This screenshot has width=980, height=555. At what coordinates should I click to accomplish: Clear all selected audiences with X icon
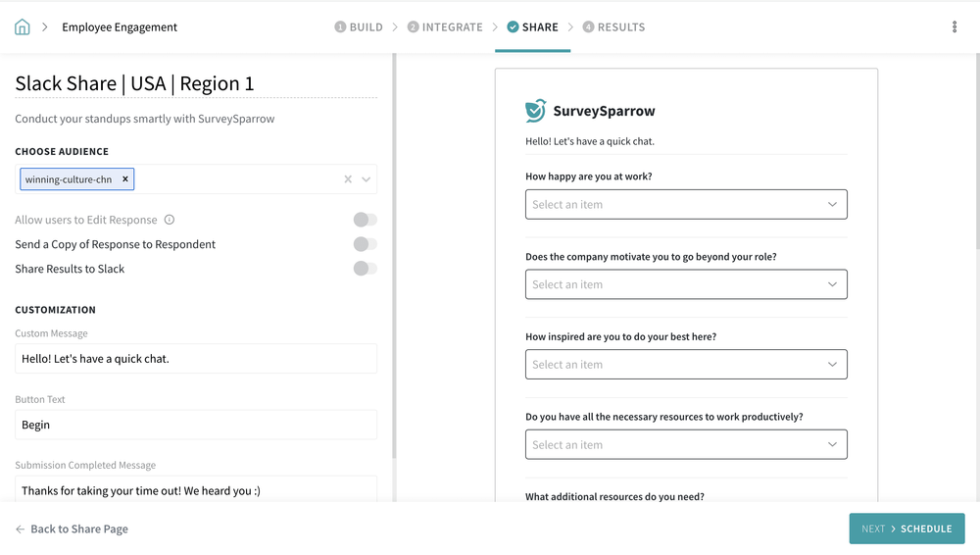point(348,179)
